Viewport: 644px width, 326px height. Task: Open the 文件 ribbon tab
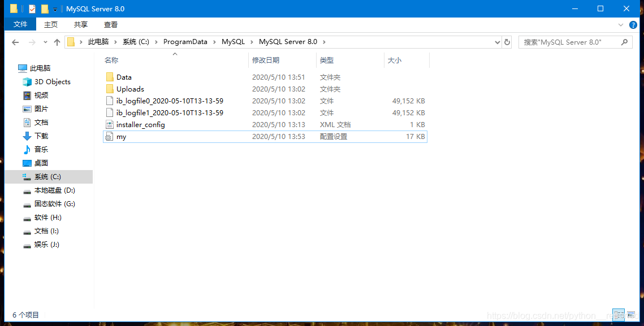(20, 24)
